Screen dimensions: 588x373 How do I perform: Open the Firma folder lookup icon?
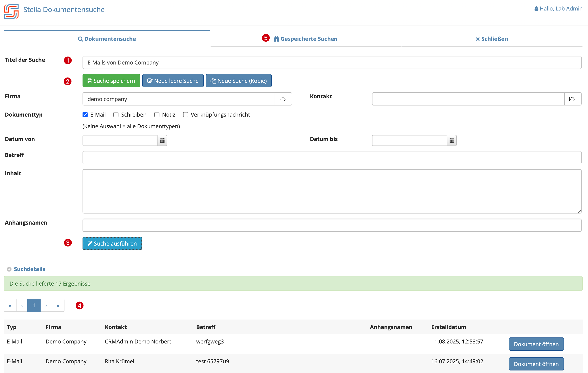coord(283,99)
